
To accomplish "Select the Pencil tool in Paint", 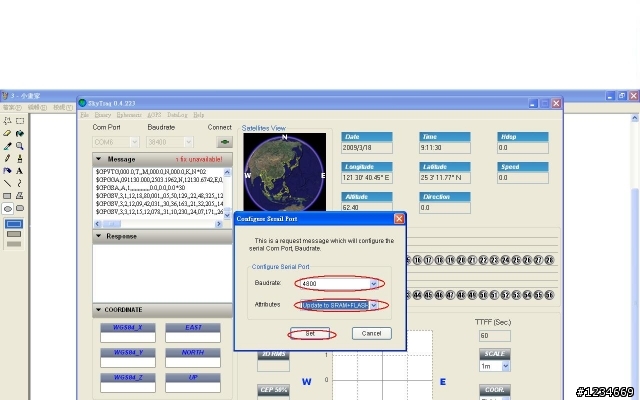I will 7,158.
